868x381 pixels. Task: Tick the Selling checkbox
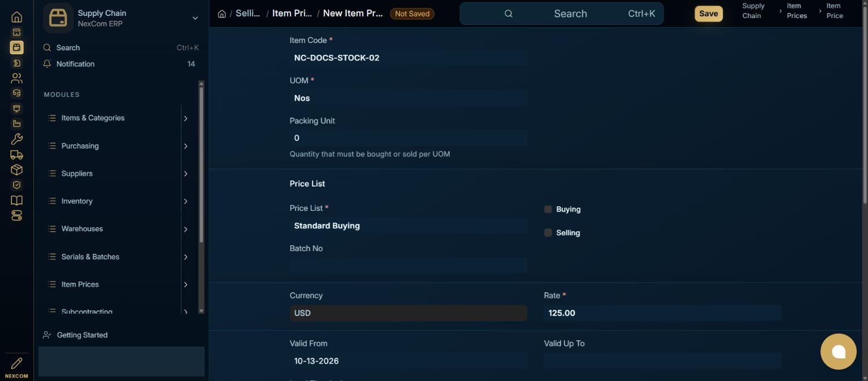[x=548, y=232]
